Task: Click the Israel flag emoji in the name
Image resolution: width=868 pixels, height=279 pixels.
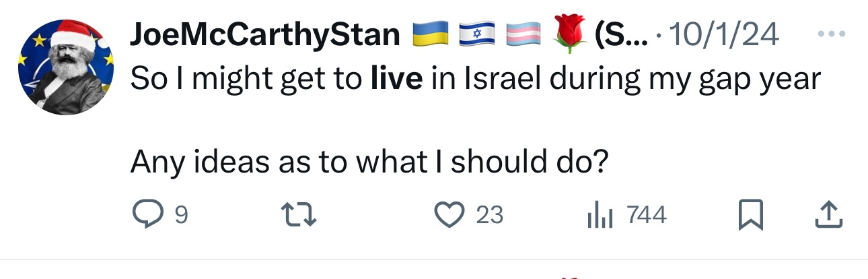Action: pos(476,35)
